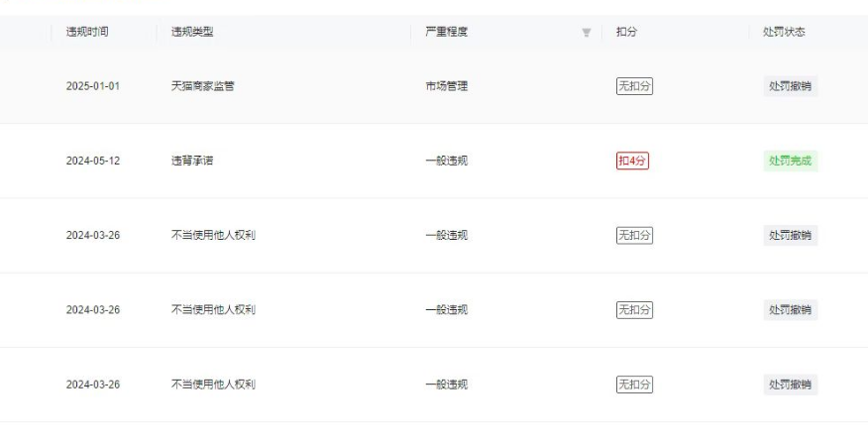Open the last 不当使用他人权利 entry
The width and height of the screenshot is (868, 441).
click(x=214, y=385)
